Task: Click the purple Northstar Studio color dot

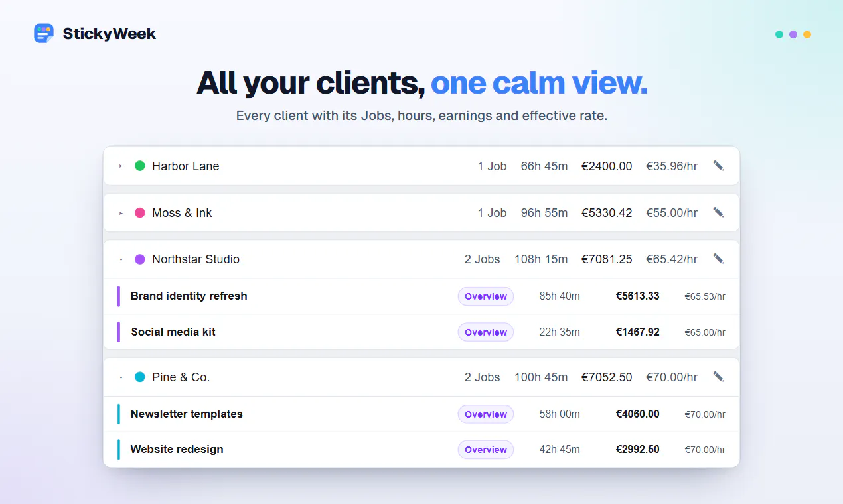Action: pyautogui.click(x=140, y=259)
